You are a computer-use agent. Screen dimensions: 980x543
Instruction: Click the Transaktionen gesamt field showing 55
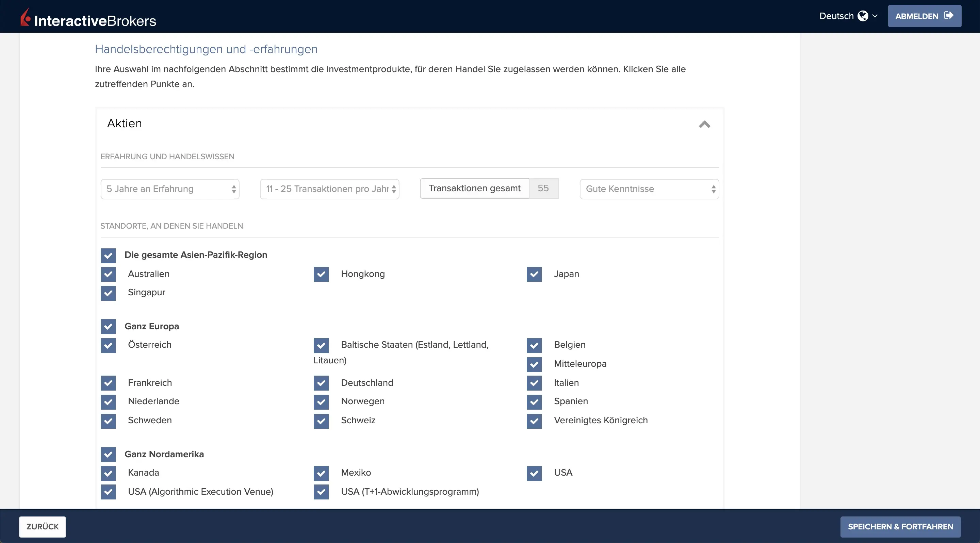coord(489,188)
